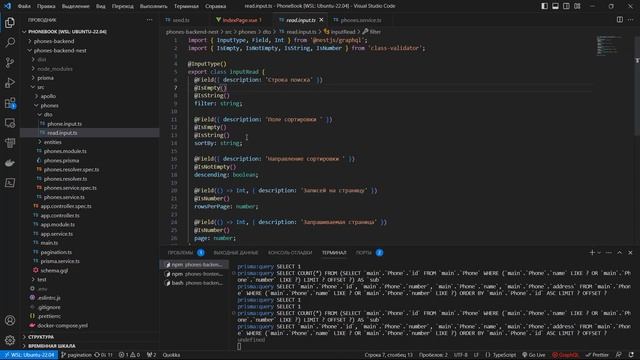Open the notifications bell in status bar

point(631,355)
